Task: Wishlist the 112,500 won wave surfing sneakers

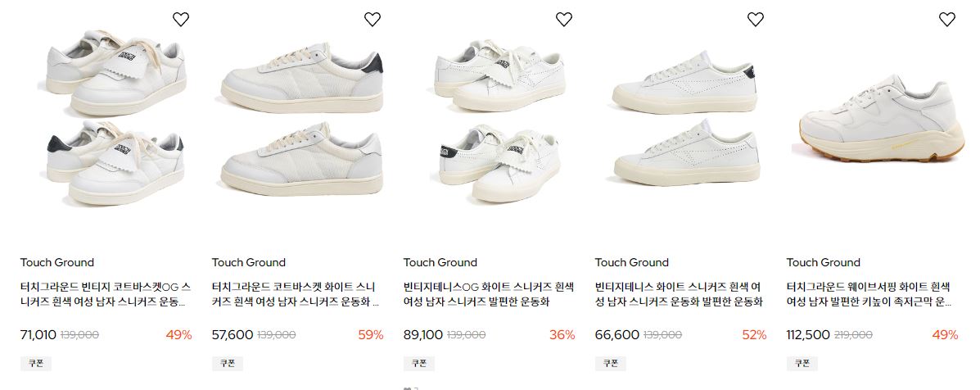Action: (947, 20)
